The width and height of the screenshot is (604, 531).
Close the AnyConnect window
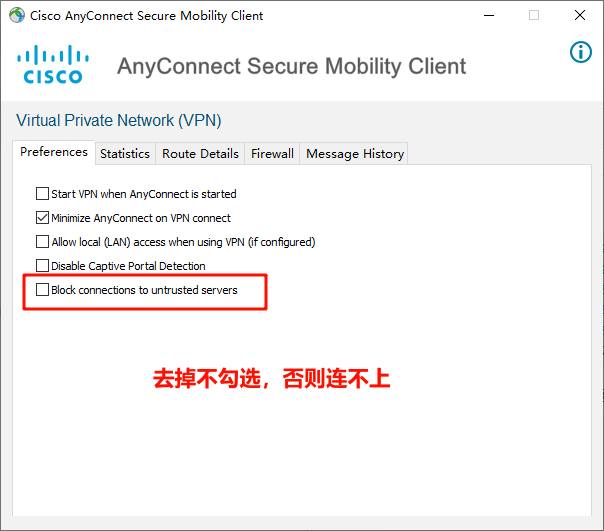(580, 15)
